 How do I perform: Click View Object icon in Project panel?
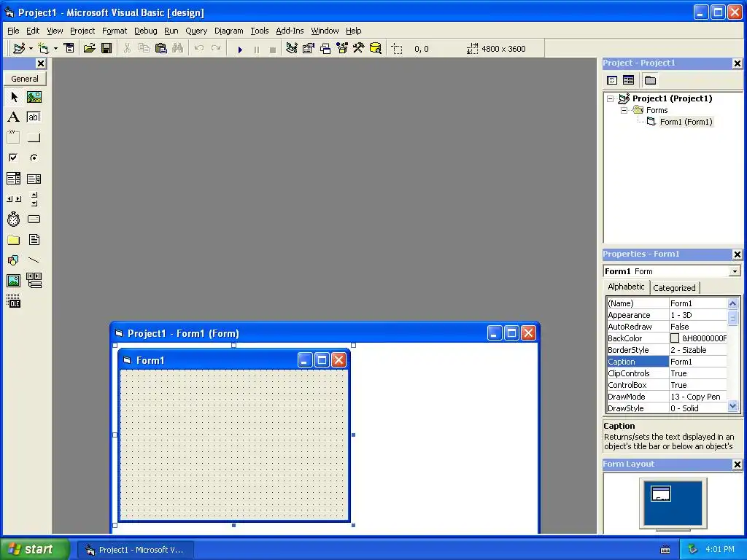click(628, 80)
